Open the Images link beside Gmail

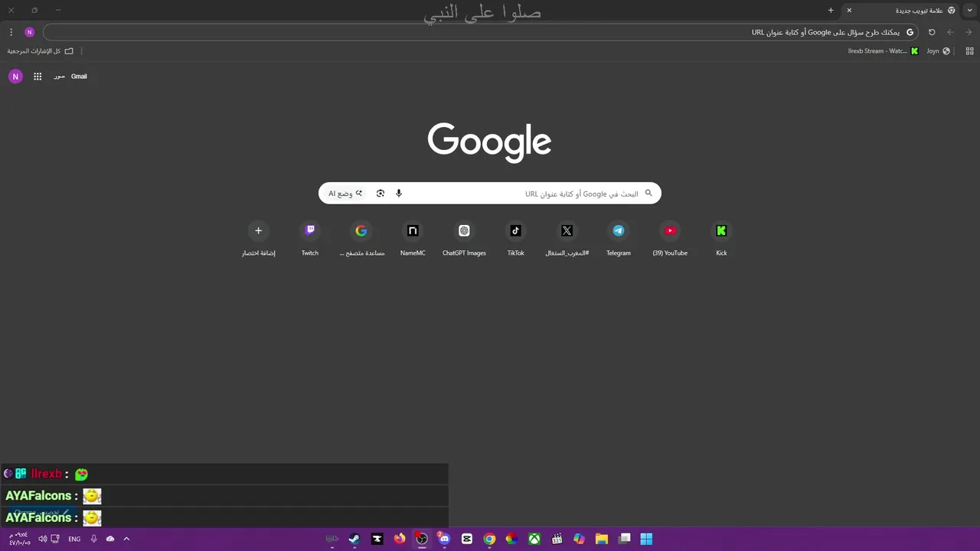click(59, 77)
